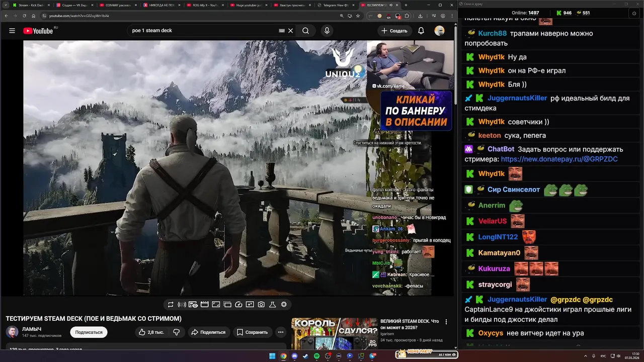Viewport: 644px width, 362px height.
Task: Open the Chrome extensions puzzle icon
Action: click(407, 16)
